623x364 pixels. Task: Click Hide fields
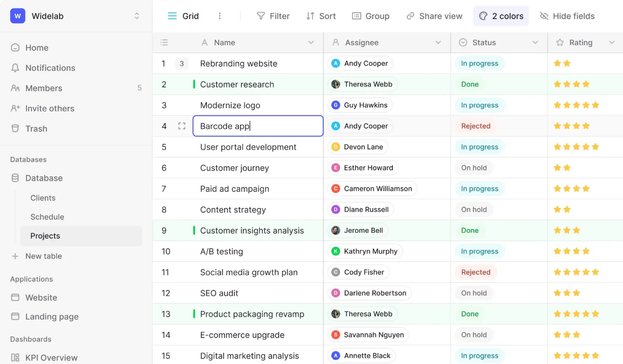click(x=567, y=16)
